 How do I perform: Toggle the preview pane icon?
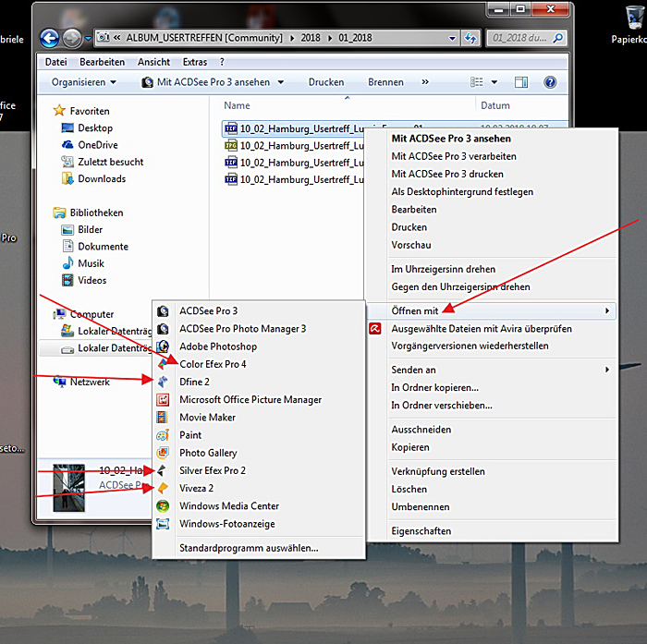click(521, 82)
